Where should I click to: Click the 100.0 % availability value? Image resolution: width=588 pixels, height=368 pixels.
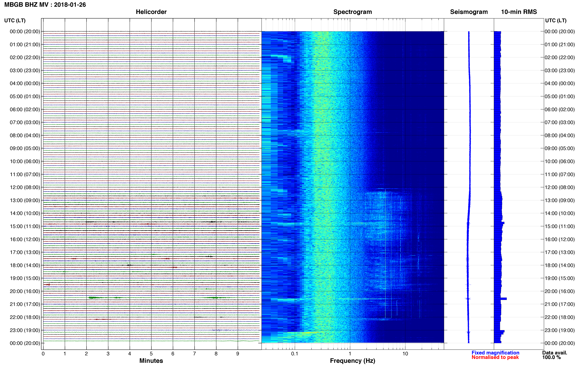[552, 357]
